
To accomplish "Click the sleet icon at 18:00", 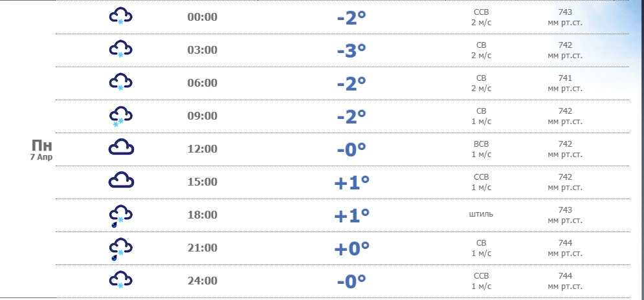I will coord(120,215).
